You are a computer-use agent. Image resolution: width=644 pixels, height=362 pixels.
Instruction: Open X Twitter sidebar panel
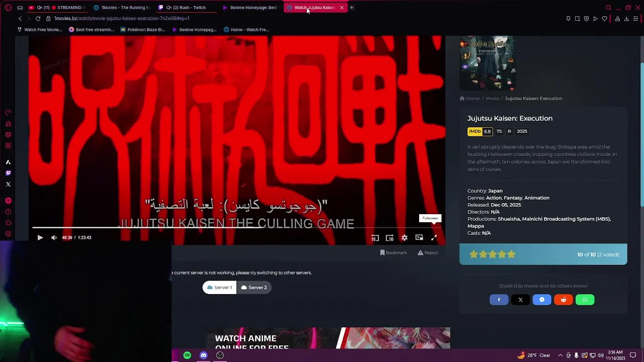point(8,185)
